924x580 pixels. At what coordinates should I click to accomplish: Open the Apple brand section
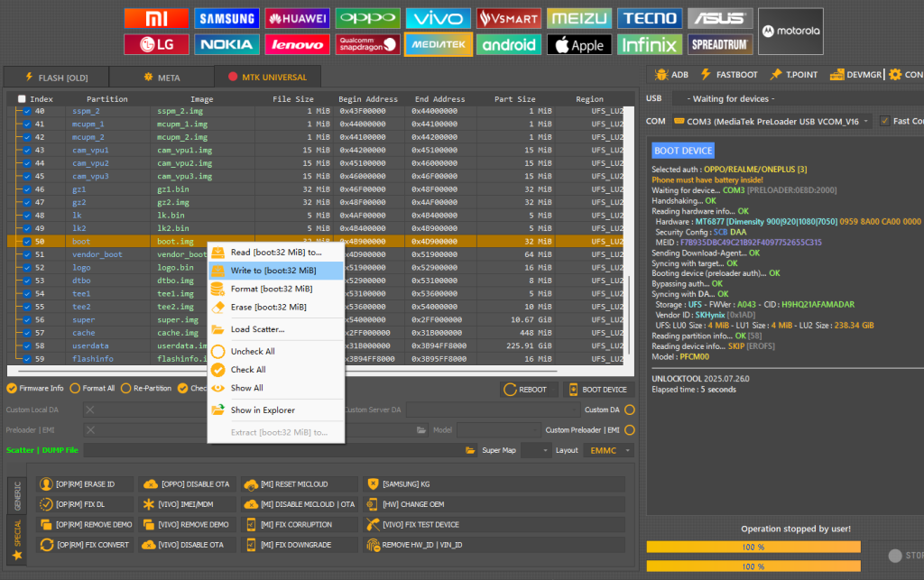click(x=578, y=44)
